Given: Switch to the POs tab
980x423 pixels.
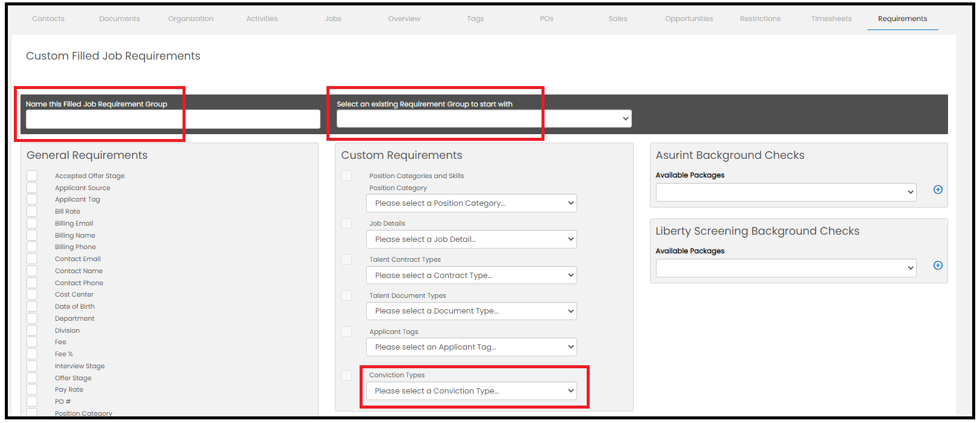Looking at the screenshot, I should pos(547,19).
